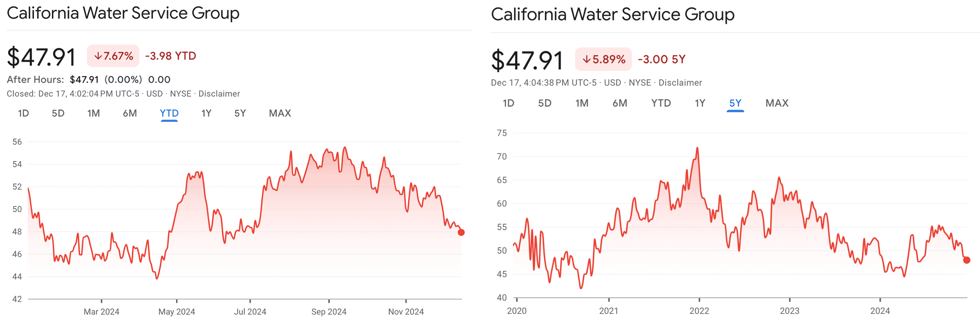980x327 pixels.
Task: Select 5D range on right chart
Action: [x=545, y=103]
